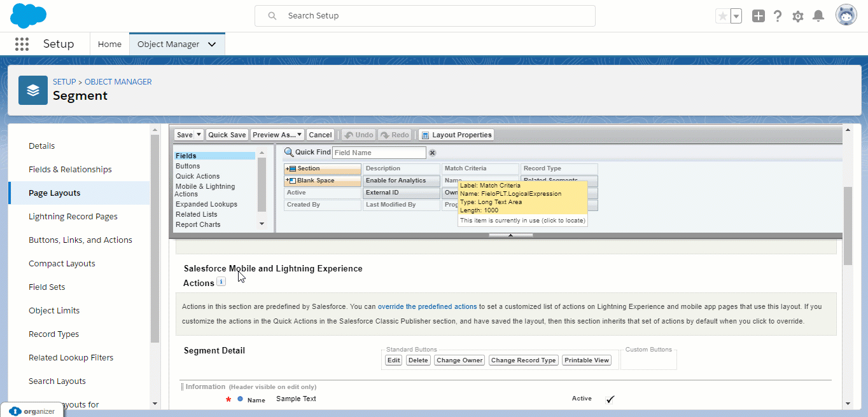Screen dimensions: 868x417
Task: Select the Object Manager tab
Action: (169, 44)
